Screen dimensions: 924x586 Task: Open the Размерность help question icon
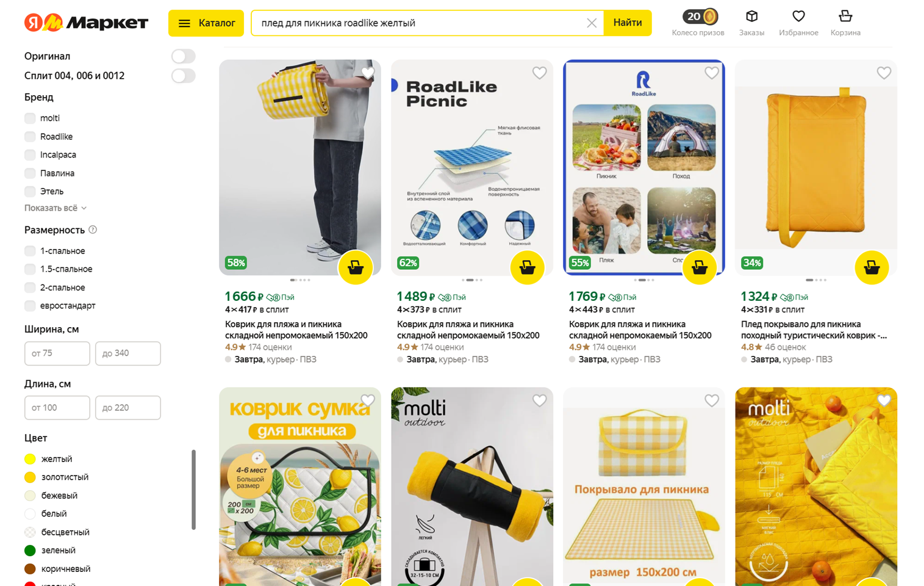93,230
